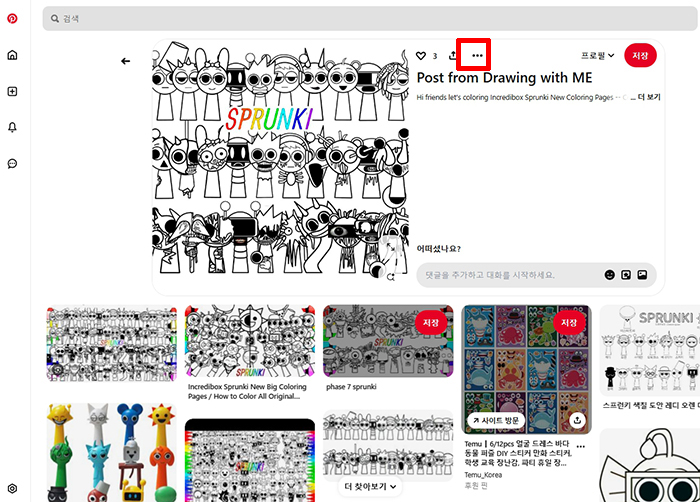Go to the Home feed icon
700x502 pixels.
(12, 55)
